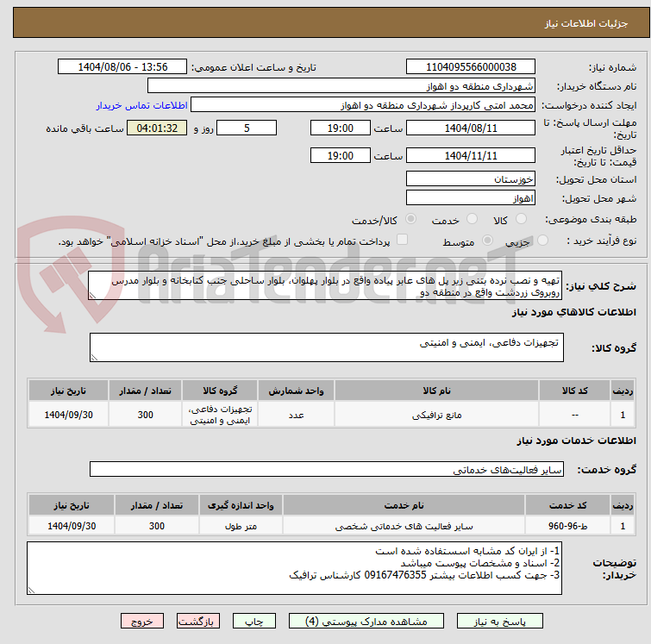Image resolution: width=651 pixels, height=644 pixels.
Task: Open مشاهده مدارک پیوستی (4) button
Action: click(366, 622)
